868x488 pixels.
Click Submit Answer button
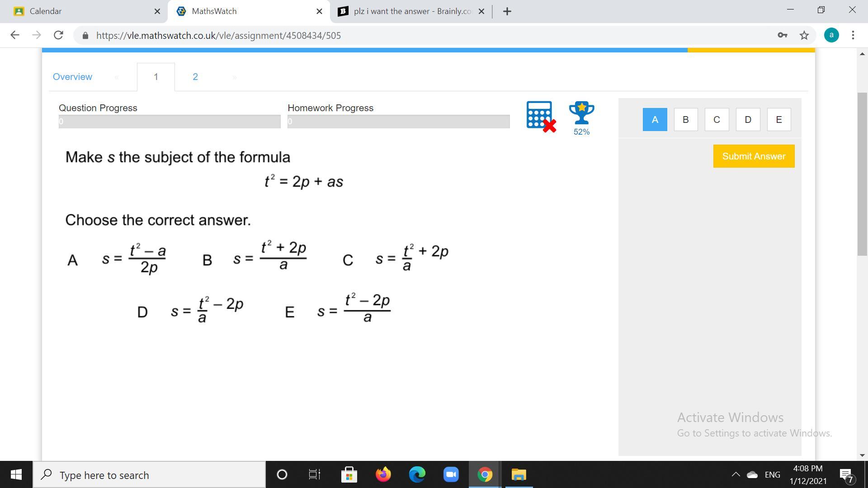pyautogui.click(x=754, y=156)
